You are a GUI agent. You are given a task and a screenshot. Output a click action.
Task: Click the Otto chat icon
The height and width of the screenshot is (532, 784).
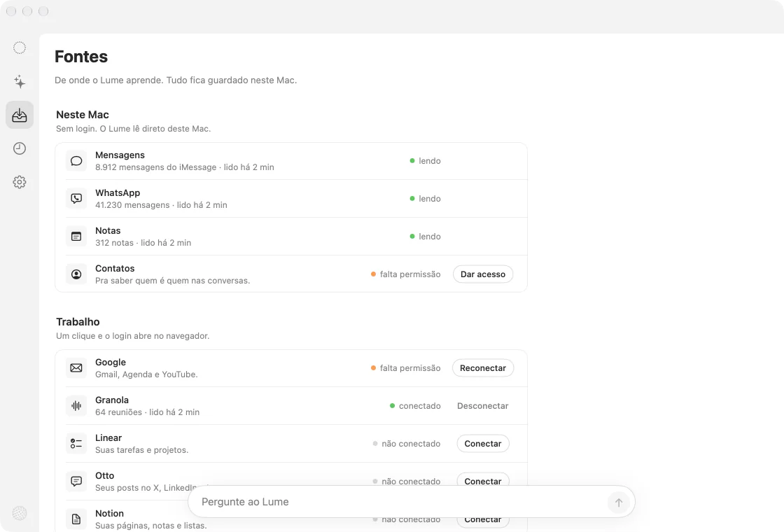76,481
